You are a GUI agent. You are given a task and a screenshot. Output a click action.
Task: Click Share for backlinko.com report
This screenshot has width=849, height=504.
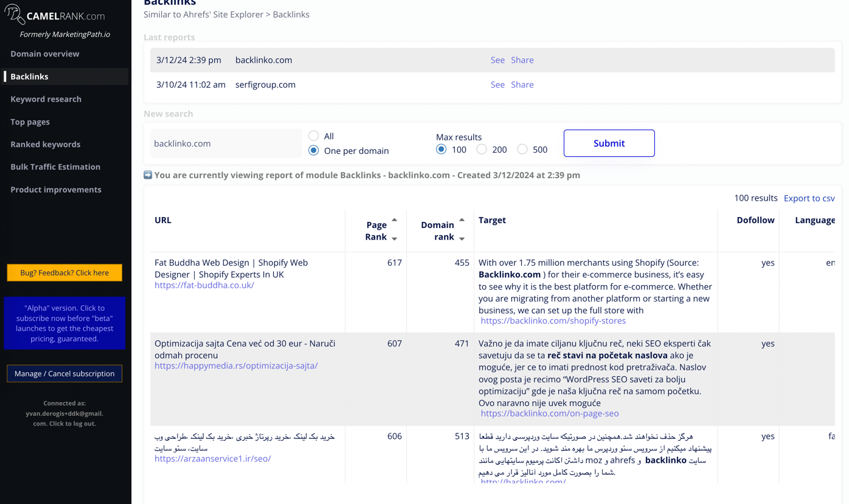pos(522,60)
